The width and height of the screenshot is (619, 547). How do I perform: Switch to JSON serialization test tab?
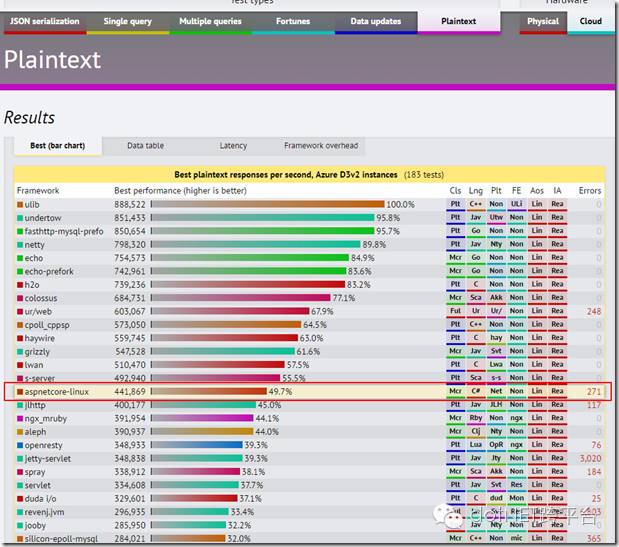tap(43, 22)
